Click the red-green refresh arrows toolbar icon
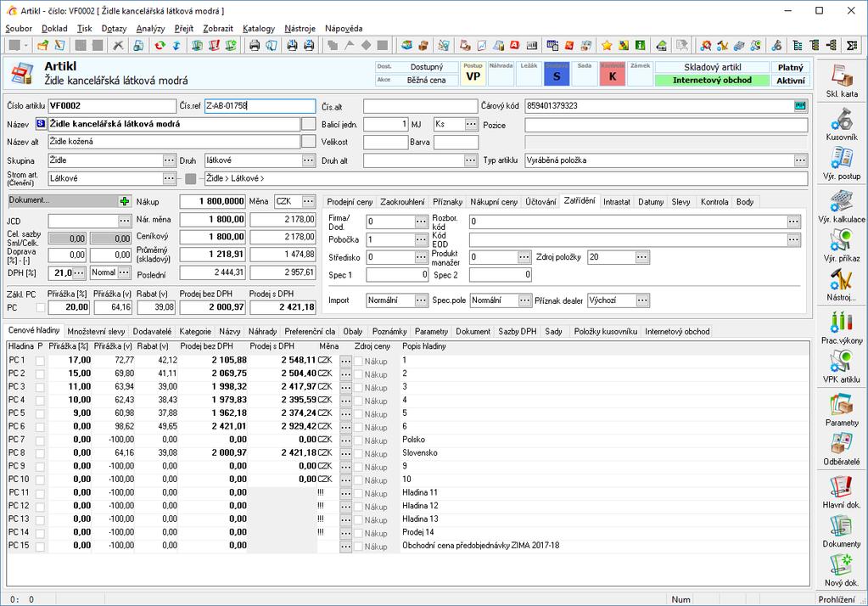 click(160, 46)
